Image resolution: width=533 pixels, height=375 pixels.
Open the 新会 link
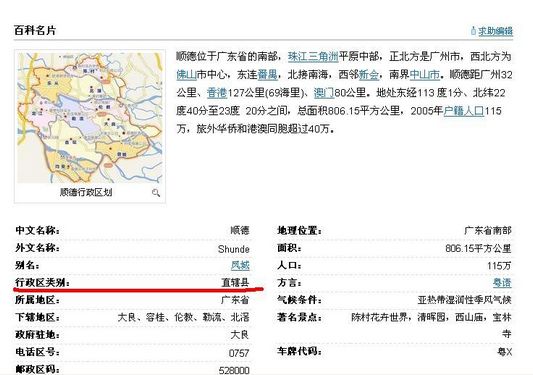[x=369, y=74]
